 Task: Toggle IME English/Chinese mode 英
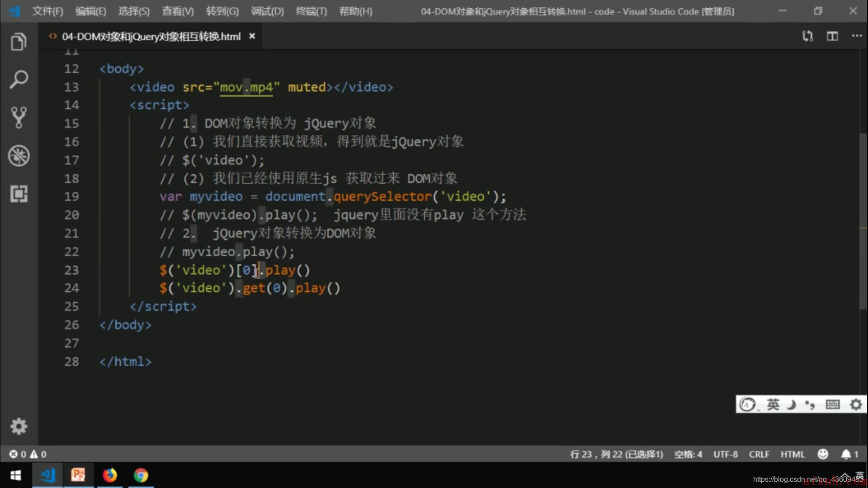773,404
